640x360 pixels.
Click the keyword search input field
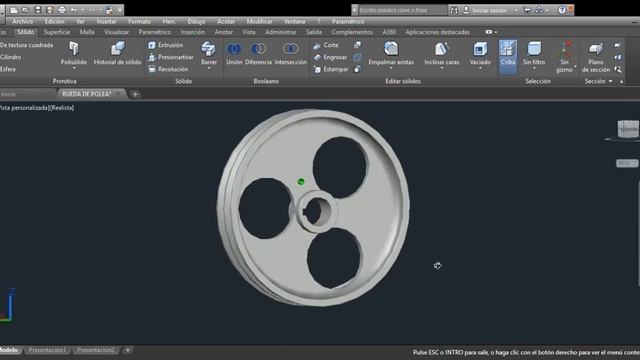(x=402, y=10)
